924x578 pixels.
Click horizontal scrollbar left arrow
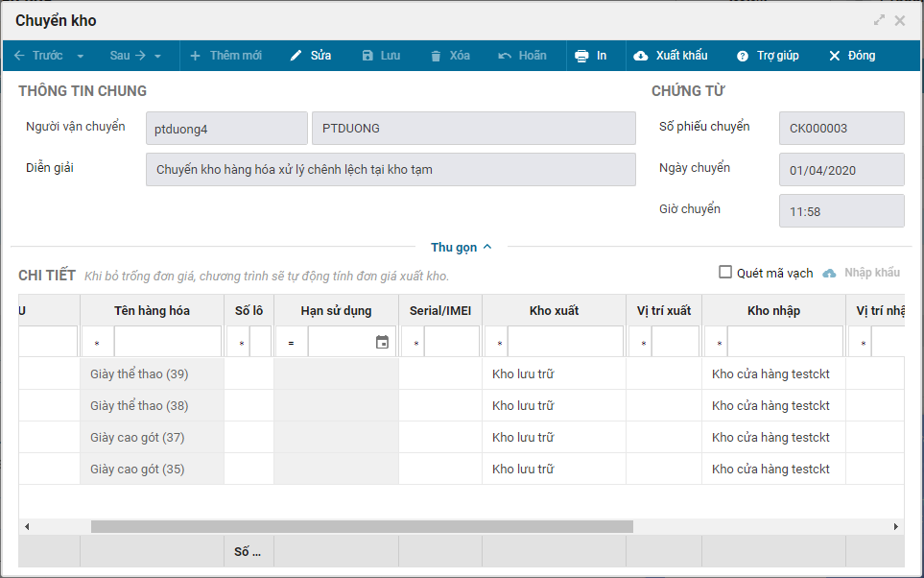click(x=27, y=527)
